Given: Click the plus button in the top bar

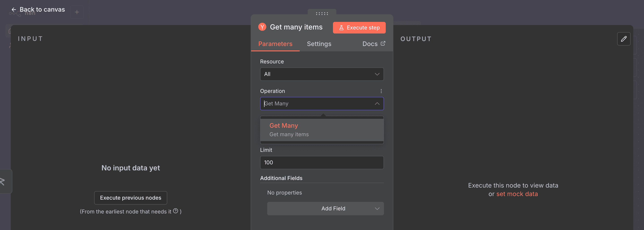Looking at the screenshot, I should tap(77, 12).
